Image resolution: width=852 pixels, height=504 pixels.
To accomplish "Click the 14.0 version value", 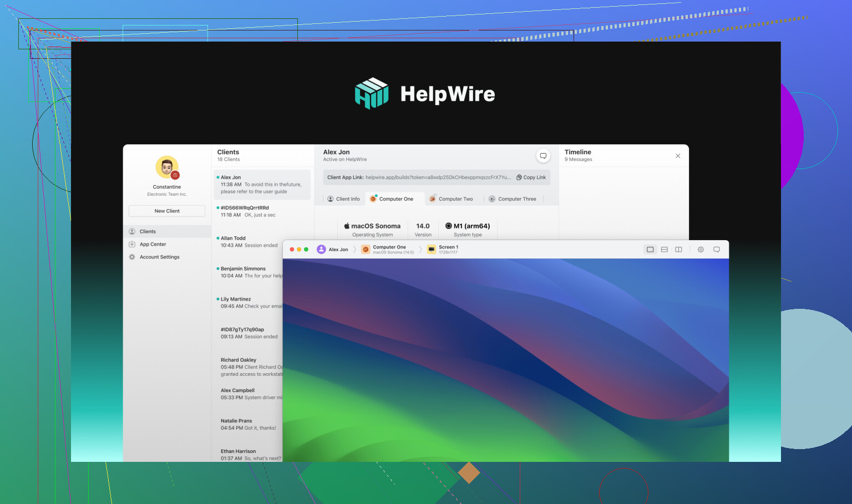I will tap(423, 226).
